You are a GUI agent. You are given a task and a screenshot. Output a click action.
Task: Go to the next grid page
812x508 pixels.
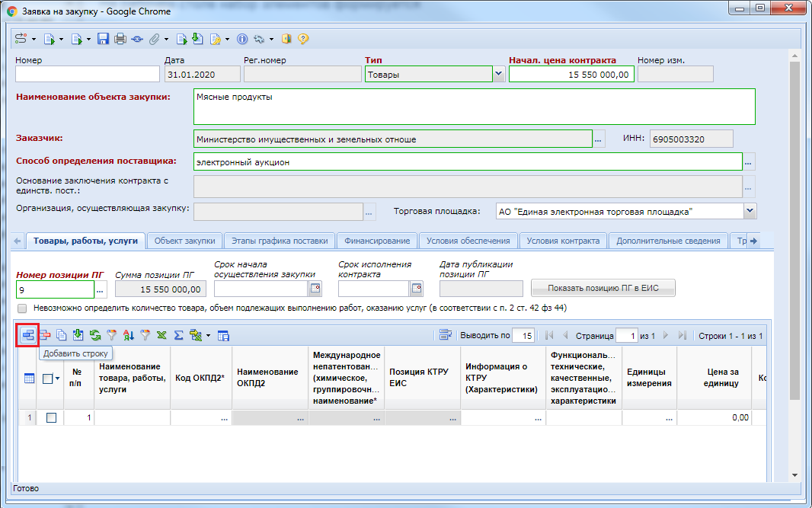coord(666,336)
